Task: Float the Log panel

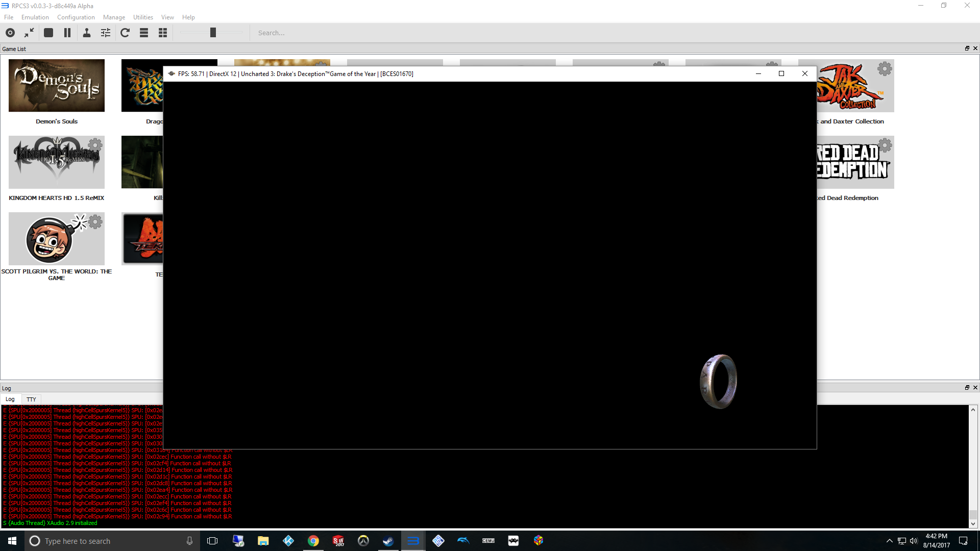Action: (967, 388)
